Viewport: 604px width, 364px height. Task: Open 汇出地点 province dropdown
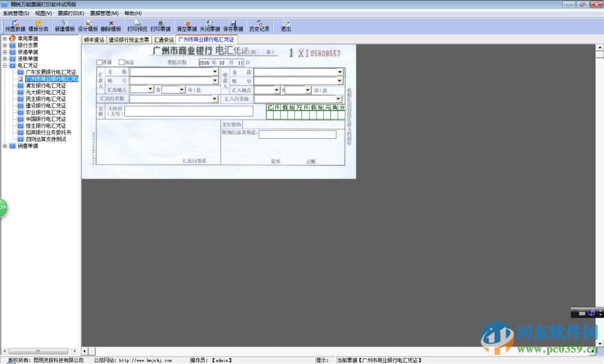(150, 89)
